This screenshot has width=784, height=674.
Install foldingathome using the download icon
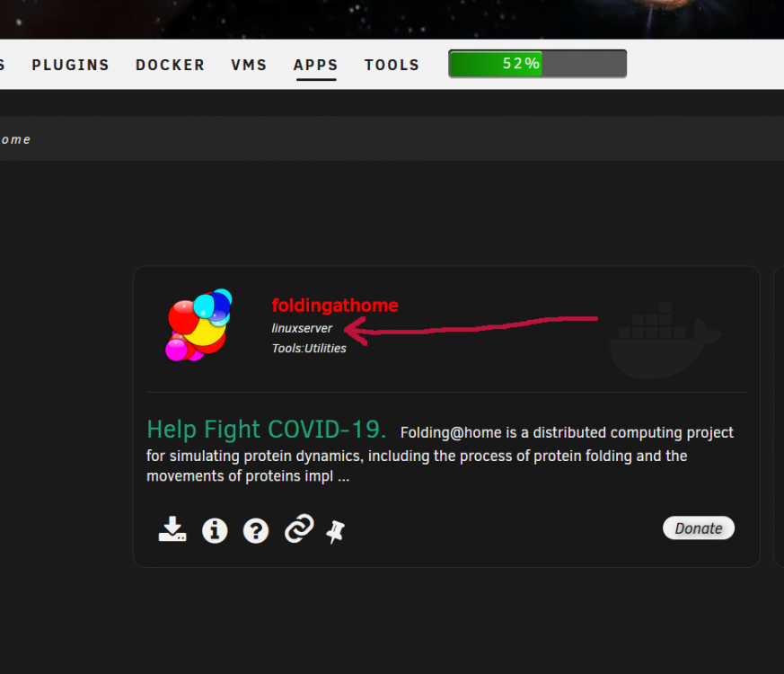tap(172, 529)
